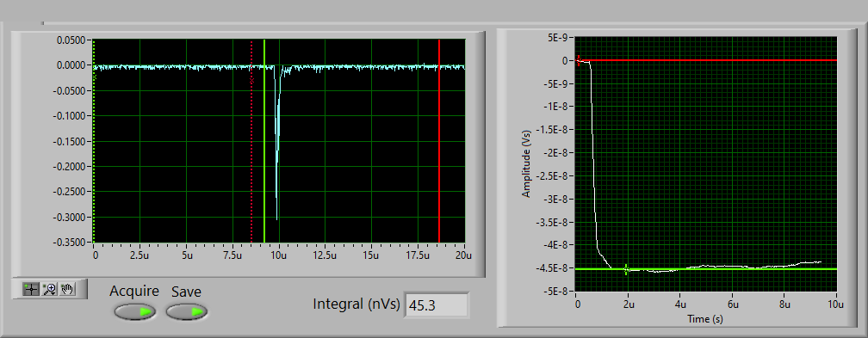Activate the hand panning tool

[x=66, y=289]
